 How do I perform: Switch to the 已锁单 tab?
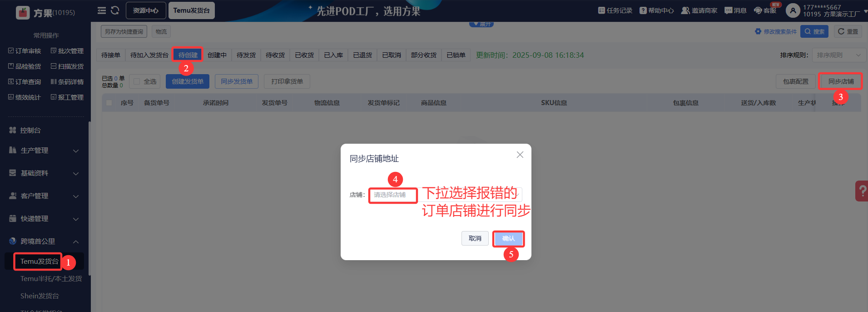click(456, 55)
